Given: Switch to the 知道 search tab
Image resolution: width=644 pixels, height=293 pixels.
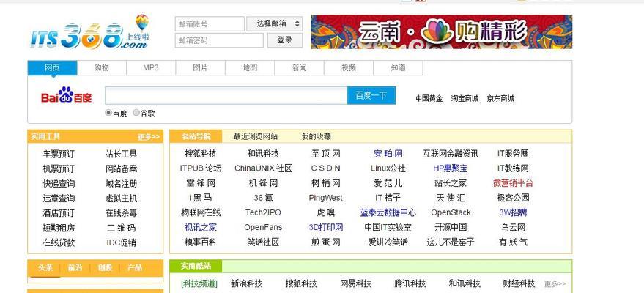Looking at the screenshot, I should coord(398,67).
